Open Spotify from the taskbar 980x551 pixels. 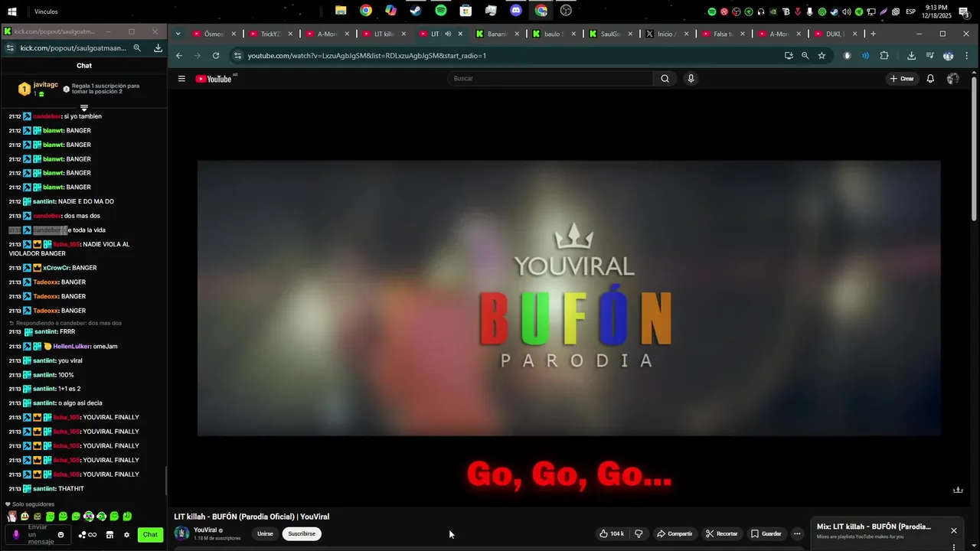pyautogui.click(x=441, y=11)
